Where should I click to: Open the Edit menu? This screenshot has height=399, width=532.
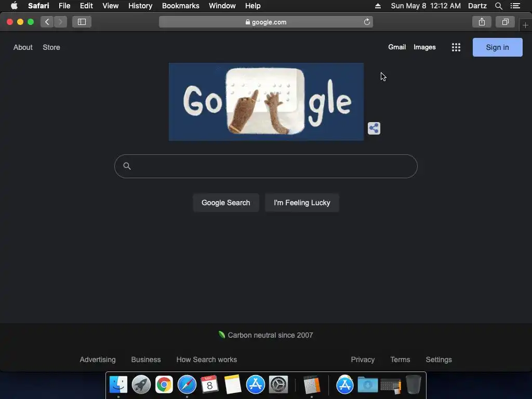click(86, 6)
